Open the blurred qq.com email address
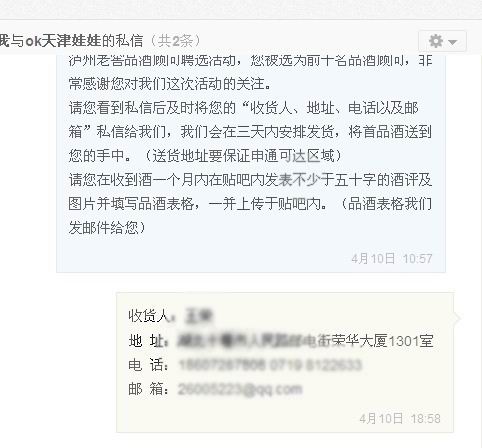The height and width of the screenshot is (448, 482). click(240, 389)
